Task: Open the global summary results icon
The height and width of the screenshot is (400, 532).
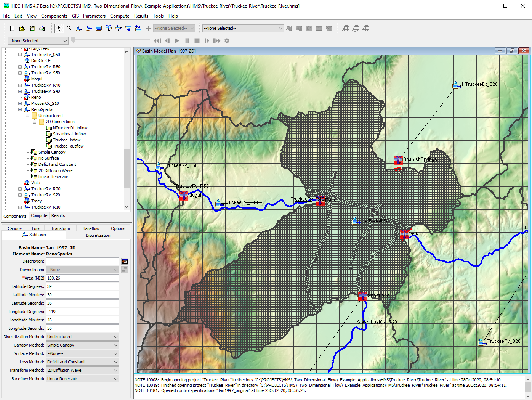Action: click(x=299, y=28)
